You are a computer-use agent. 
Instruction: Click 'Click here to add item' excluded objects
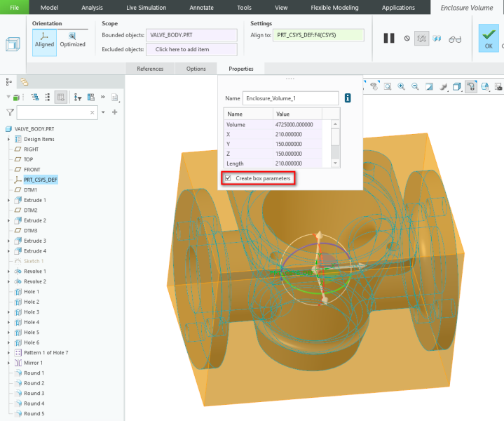(191, 49)
